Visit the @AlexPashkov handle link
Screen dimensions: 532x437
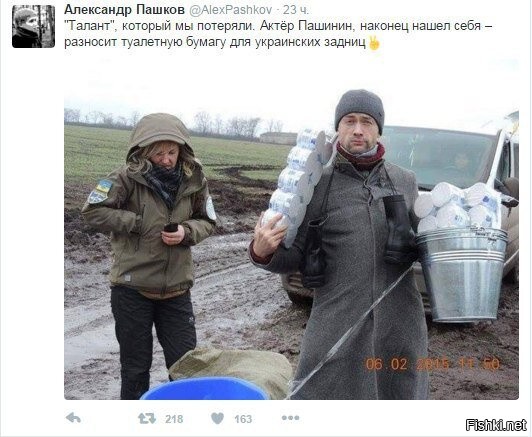click(230, 10)
